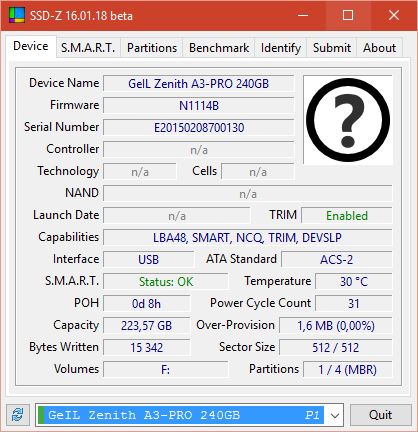Click the Power Cycle Count value 31
Screen dimensions: 418x432
[354, 304]
